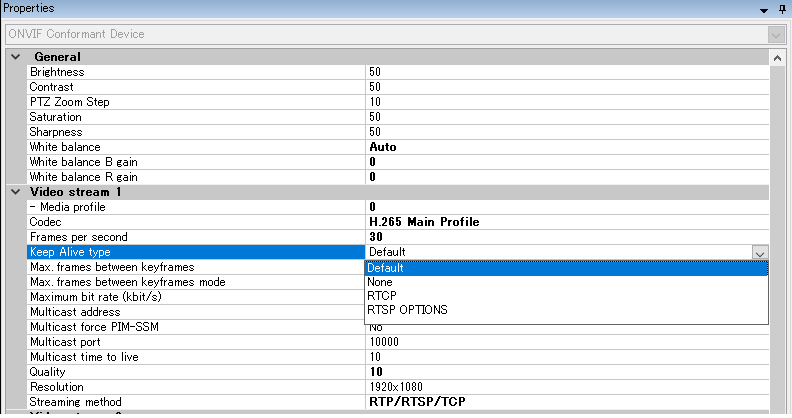The width and height of the screenshot is (792, 418).
Task: Collapse the Video stream 1 section
Action: tap(15, 192)
